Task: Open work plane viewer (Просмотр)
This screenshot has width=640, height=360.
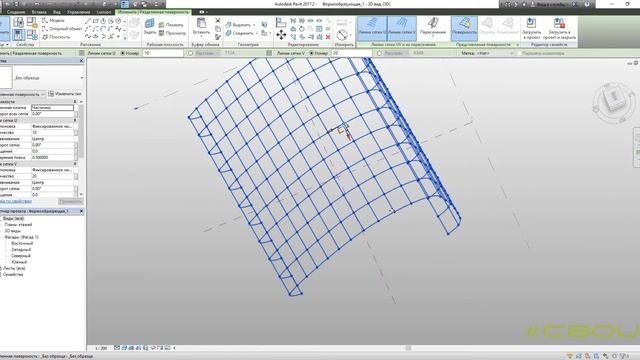Action: (172, 33)
